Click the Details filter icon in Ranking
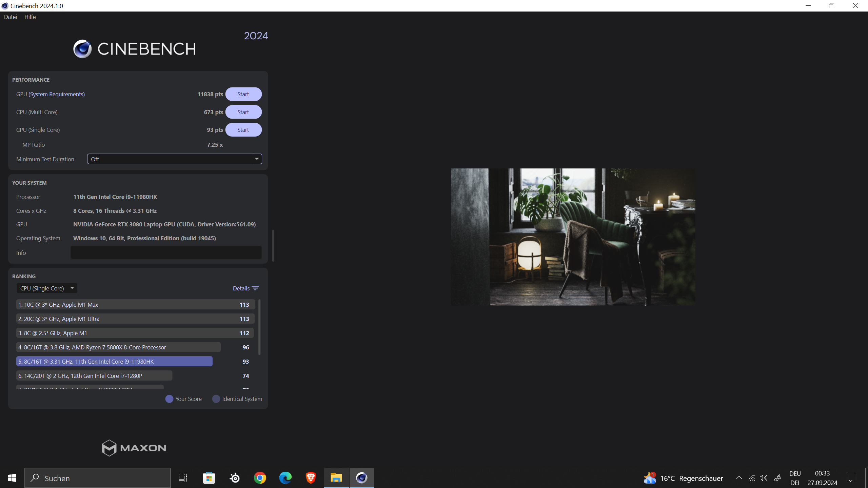868x488 pixels. pyautogui.click(x=255, y=288)
